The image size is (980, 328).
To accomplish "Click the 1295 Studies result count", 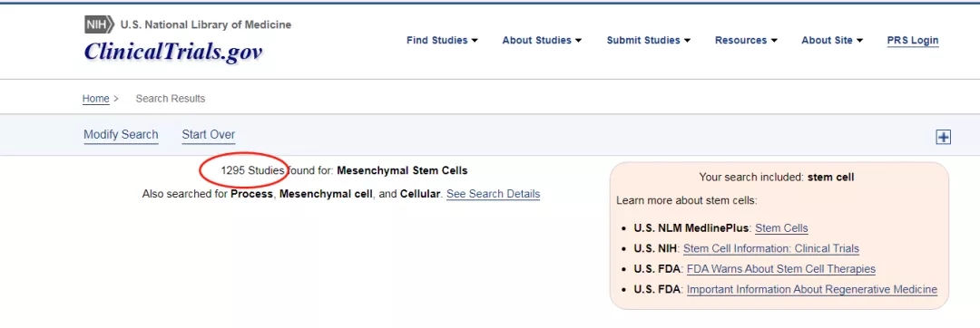I will coord(252,170).
